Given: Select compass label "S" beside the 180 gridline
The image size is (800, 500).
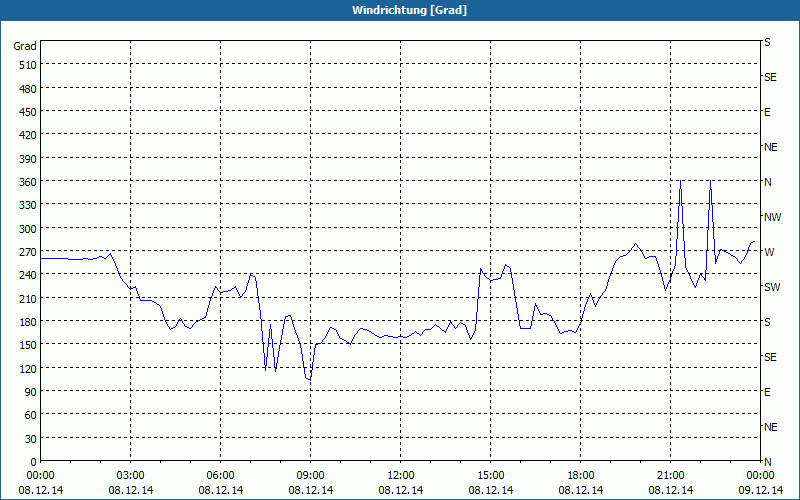Looking at the screenshot, I should (x=767, y=322).
